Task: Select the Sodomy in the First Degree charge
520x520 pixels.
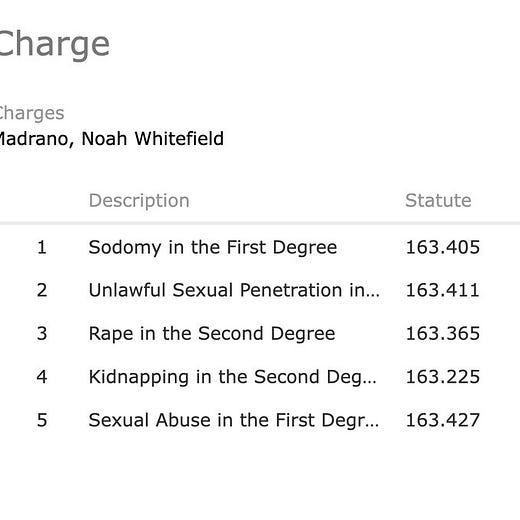Action: tap(213, 248)
